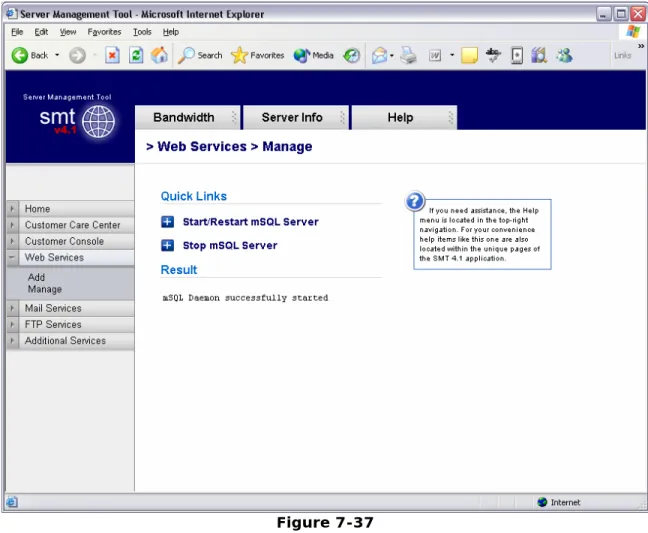Click the abc spelling research icon

pos(493,55)
